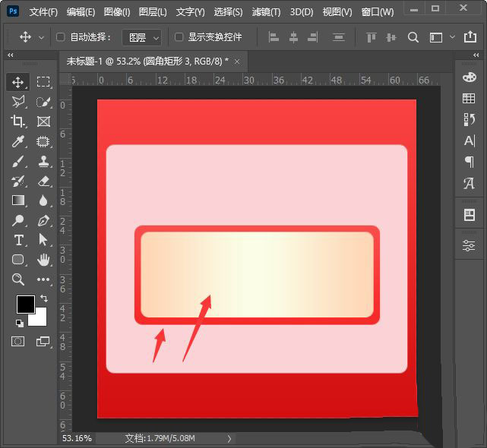
Task: Open the History panel icon
Action: pyautogui.click(x=469, y=119)
